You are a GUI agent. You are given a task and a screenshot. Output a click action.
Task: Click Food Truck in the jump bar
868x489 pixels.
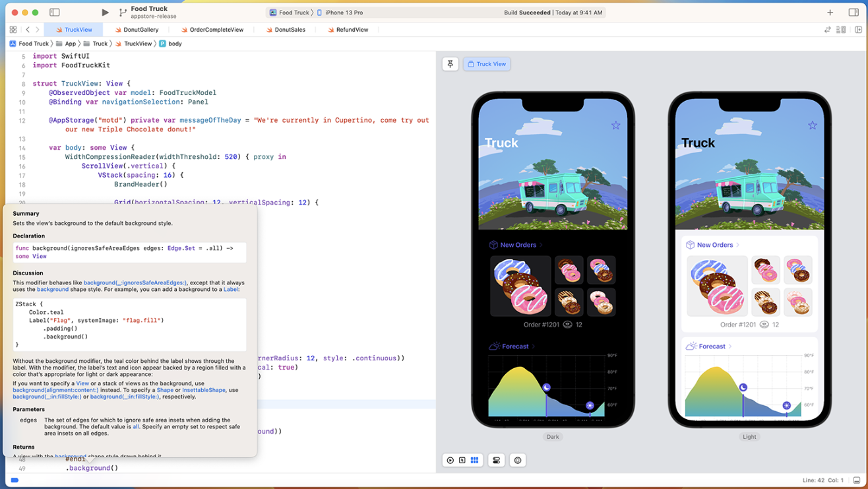point(29,44)
